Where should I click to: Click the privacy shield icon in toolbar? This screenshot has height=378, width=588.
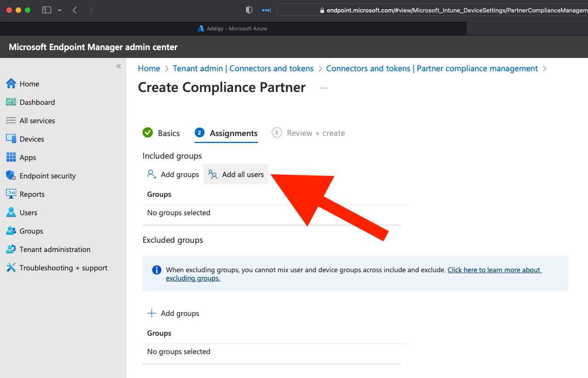tap(249, 10)
